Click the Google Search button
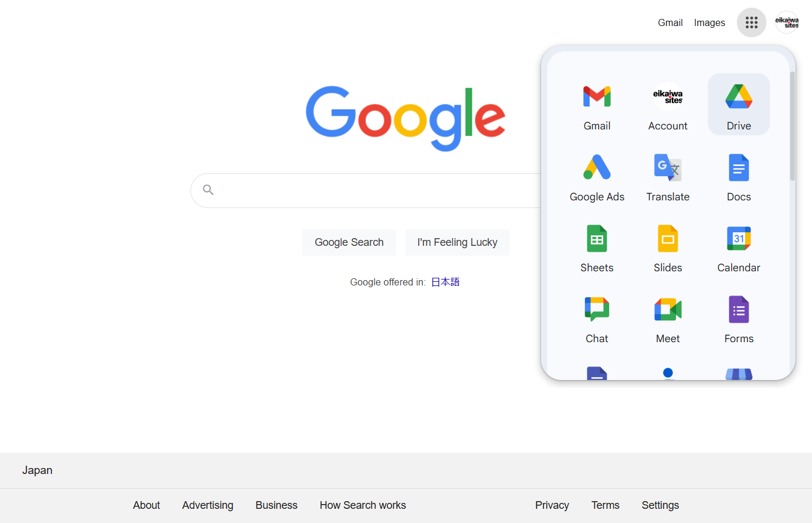The width and height of the screenshot is (812, 523). (349, 242)
